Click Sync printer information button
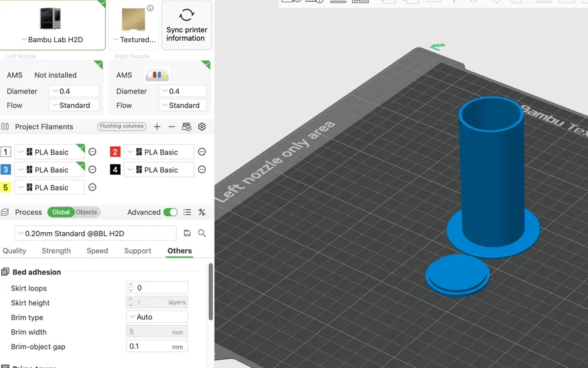The image size is (588, 368). tap(186, 25)
